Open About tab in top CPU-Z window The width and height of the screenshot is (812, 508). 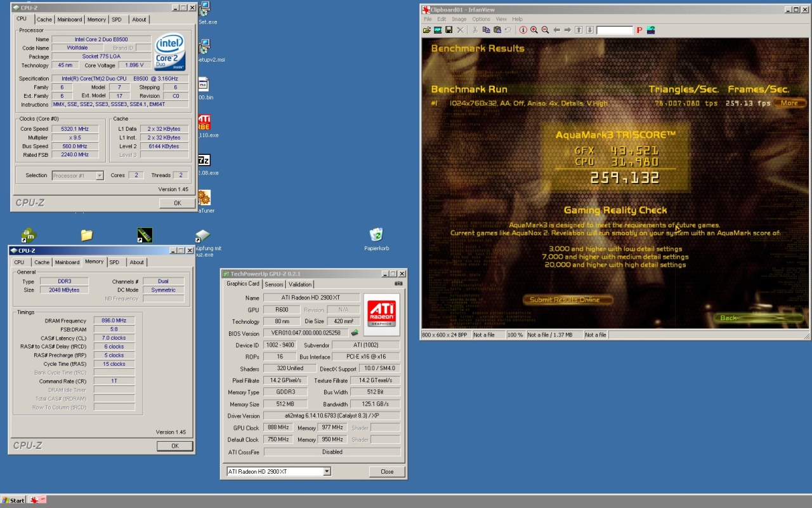tap(139, 20)
